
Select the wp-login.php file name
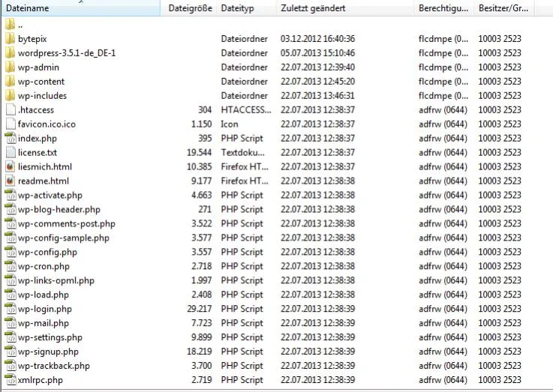[x=45, y=309]
